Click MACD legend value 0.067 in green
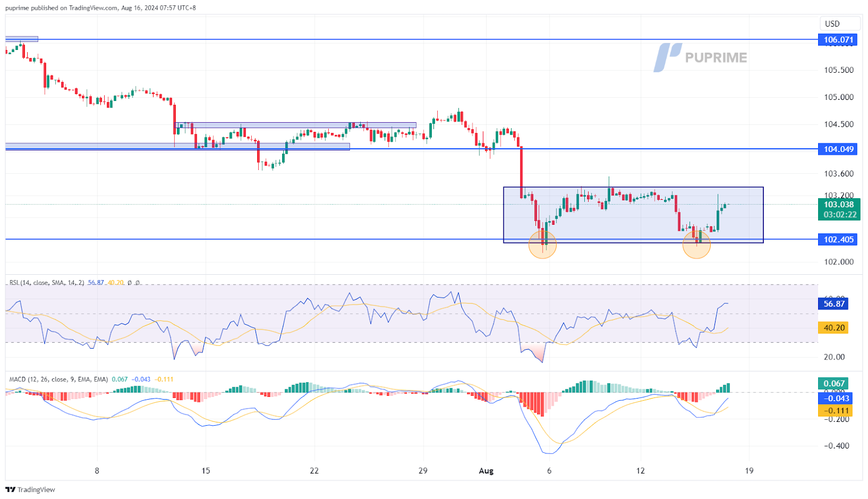 point(120,380)
